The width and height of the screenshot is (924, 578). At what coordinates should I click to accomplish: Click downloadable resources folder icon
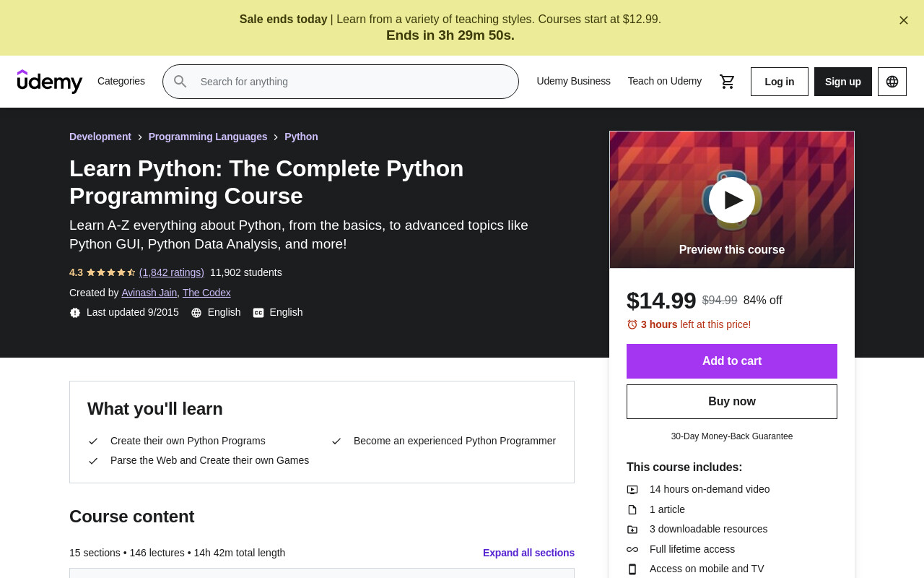tap(632, 530)
